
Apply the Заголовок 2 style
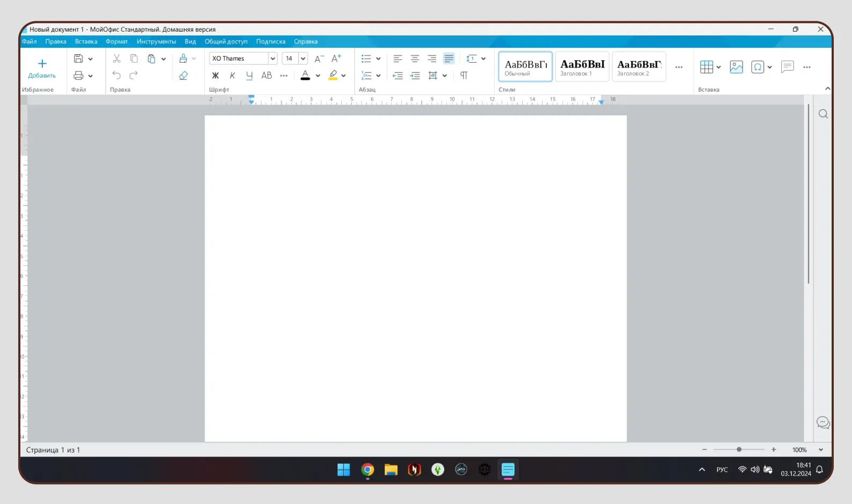click(639, 66)
